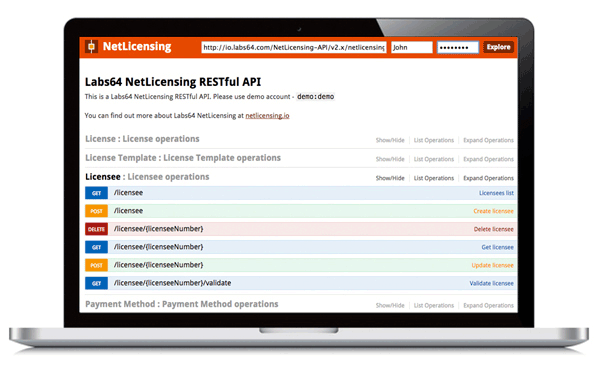Screen dimensions: 603x370
Task: Open the GET /licensee/{licenseeNumber} path
Action: 158,247
